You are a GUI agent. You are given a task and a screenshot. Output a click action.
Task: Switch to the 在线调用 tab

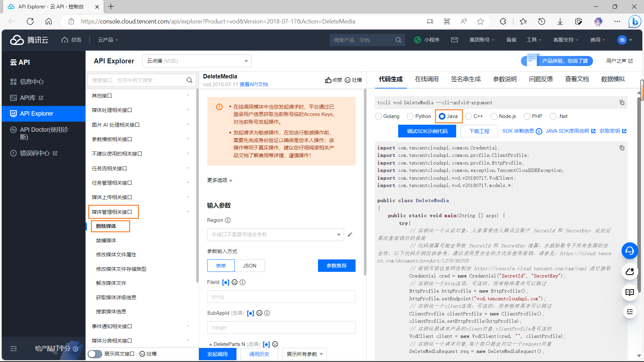point(427,79)
